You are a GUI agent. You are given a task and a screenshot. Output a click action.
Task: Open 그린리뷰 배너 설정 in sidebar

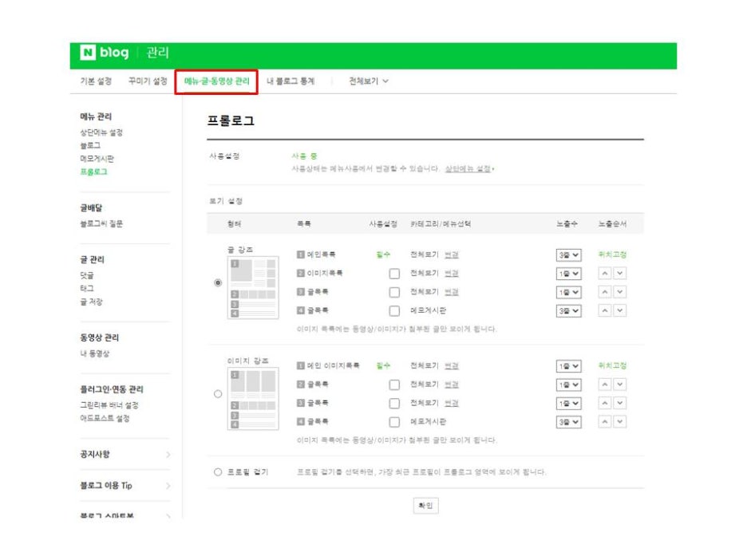(x=109, y=405)
